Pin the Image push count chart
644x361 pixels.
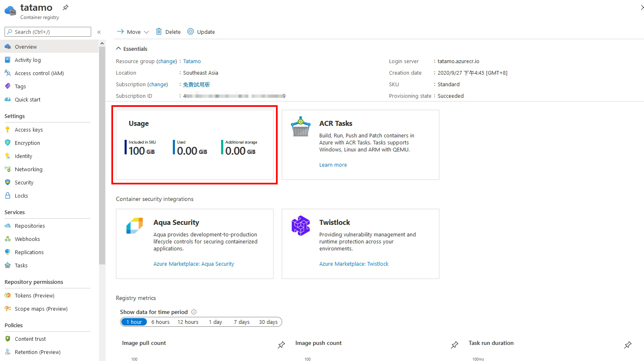click(455, 344)
